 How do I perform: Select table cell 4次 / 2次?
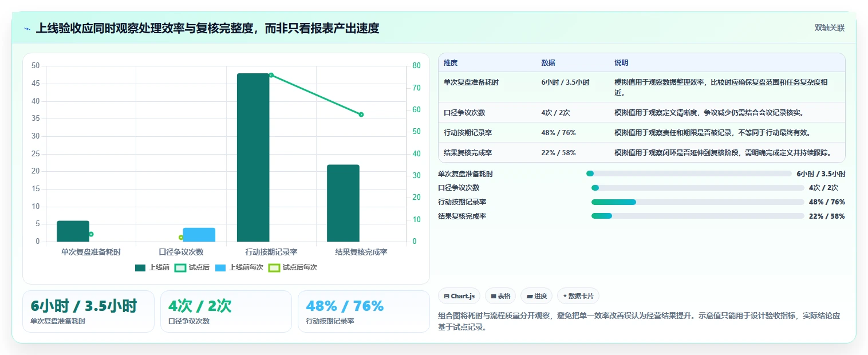point(555,113)
